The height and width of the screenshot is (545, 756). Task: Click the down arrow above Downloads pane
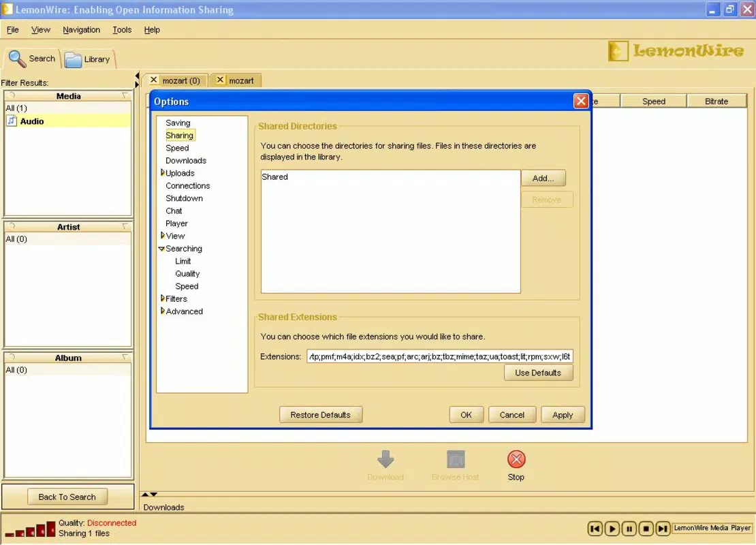154,495
